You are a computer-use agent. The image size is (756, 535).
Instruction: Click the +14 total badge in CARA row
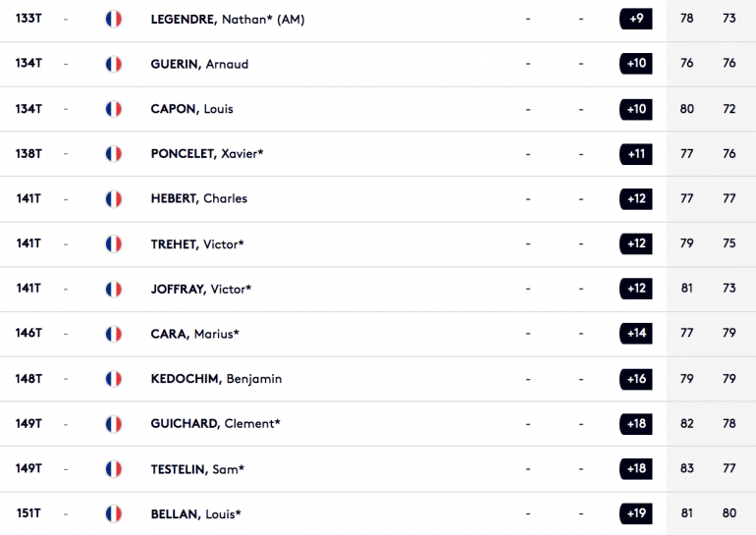[x=636, y=333]
